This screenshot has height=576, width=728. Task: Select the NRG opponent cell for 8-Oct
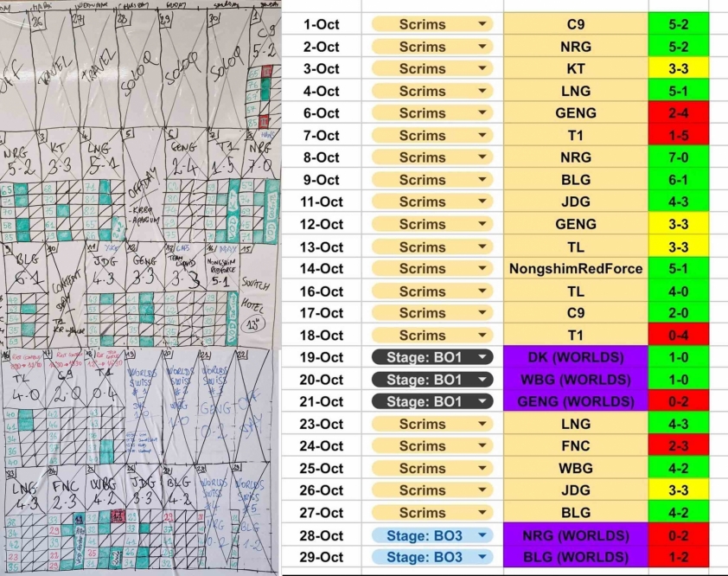click(x=576, y=157)
